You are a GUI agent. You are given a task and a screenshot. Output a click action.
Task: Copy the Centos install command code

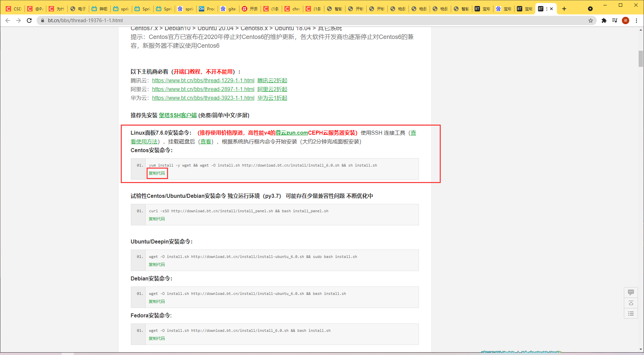coord(157,173)
